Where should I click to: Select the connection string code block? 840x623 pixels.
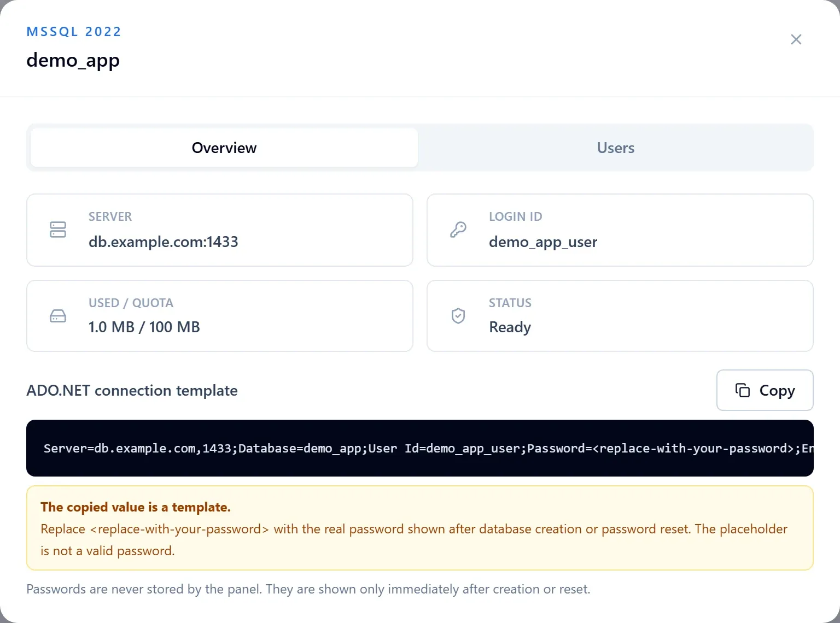point(420,448)
